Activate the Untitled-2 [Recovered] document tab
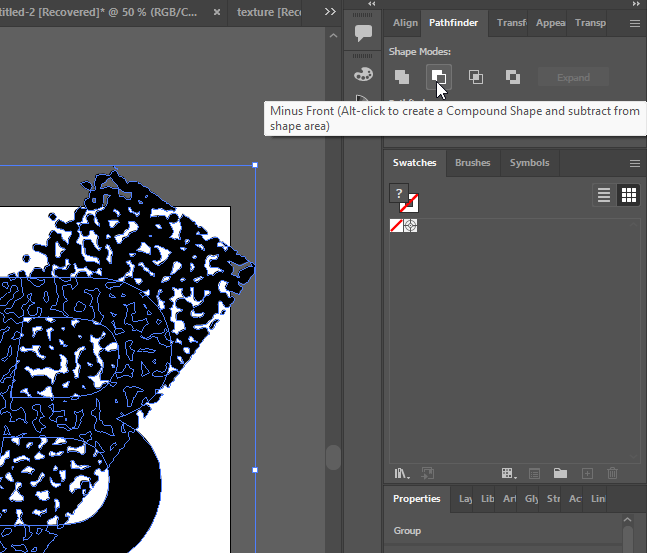 click(98, 12)
